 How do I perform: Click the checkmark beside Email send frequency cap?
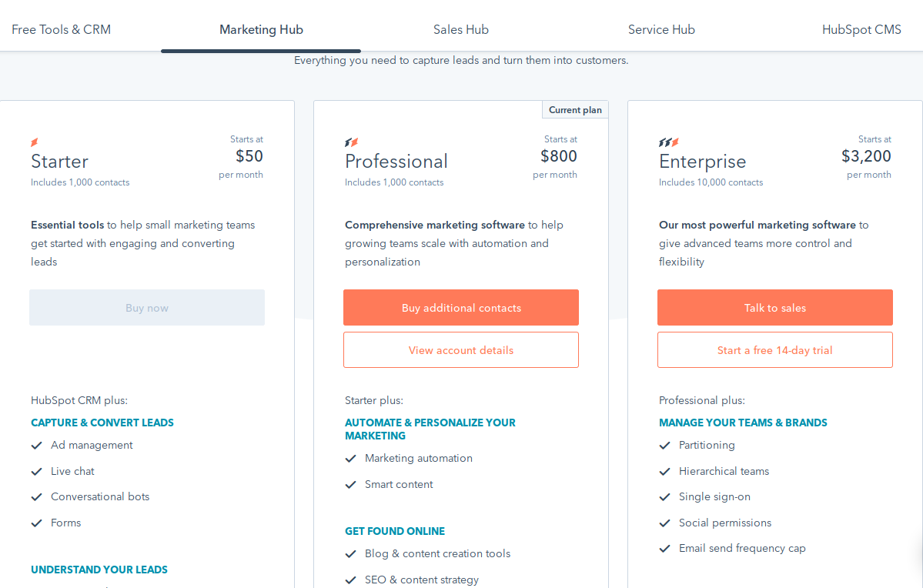click(664, 549)
